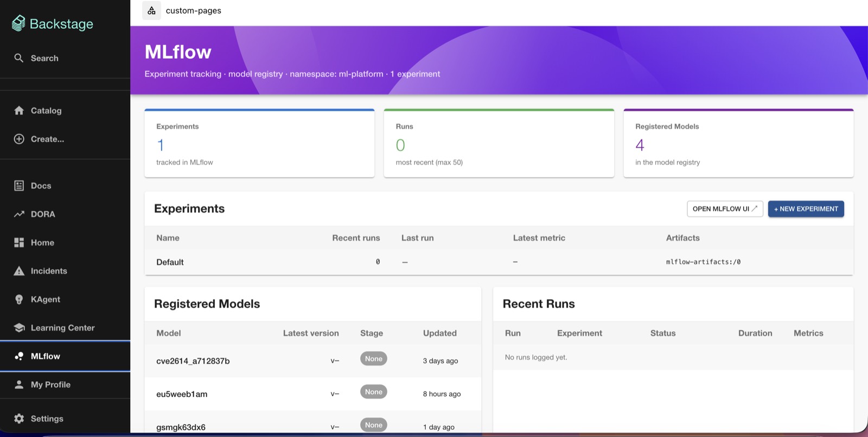
Task: Select model gsmgk63dx6
Action: [181, 427]
